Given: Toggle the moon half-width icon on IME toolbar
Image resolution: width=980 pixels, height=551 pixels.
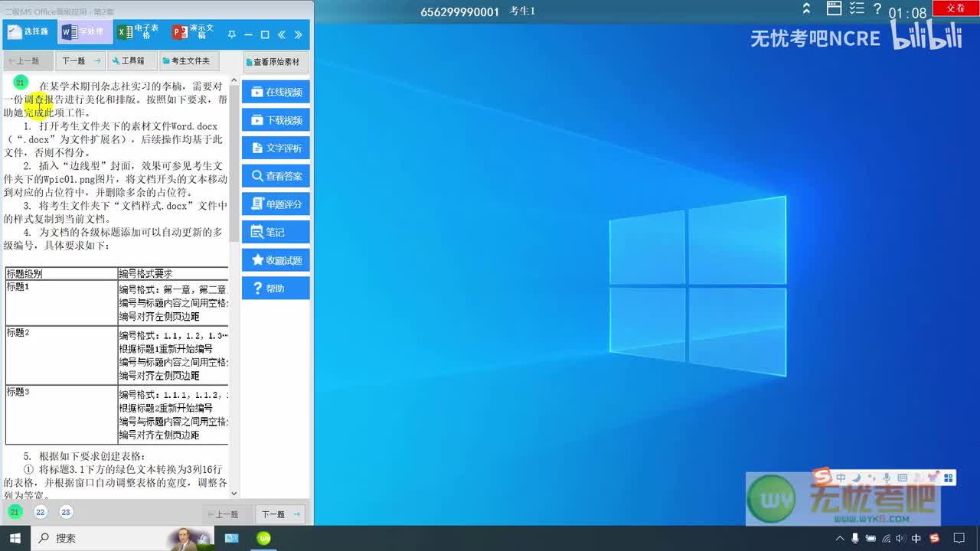Looking at the screenshot, I should pyautogui.click(x=857, y=478).
